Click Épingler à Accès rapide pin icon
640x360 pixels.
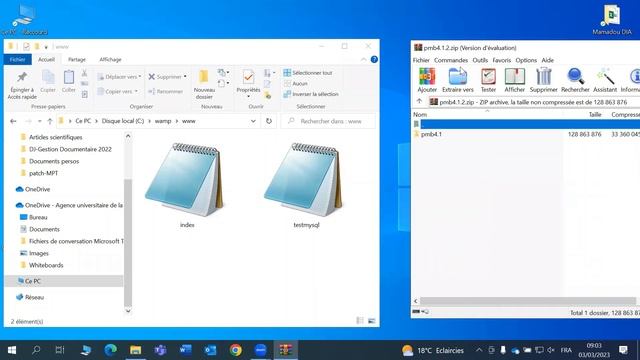pos(22,77)
